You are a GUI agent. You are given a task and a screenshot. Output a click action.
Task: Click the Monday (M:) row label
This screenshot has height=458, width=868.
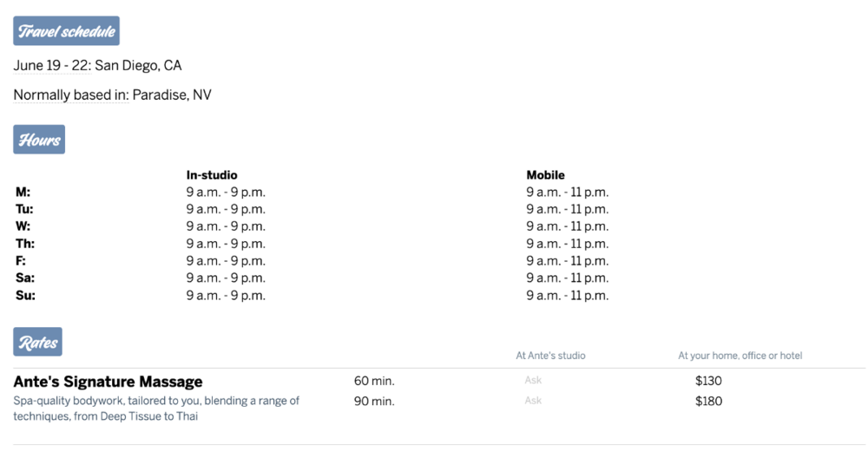[x=23, y=193]
